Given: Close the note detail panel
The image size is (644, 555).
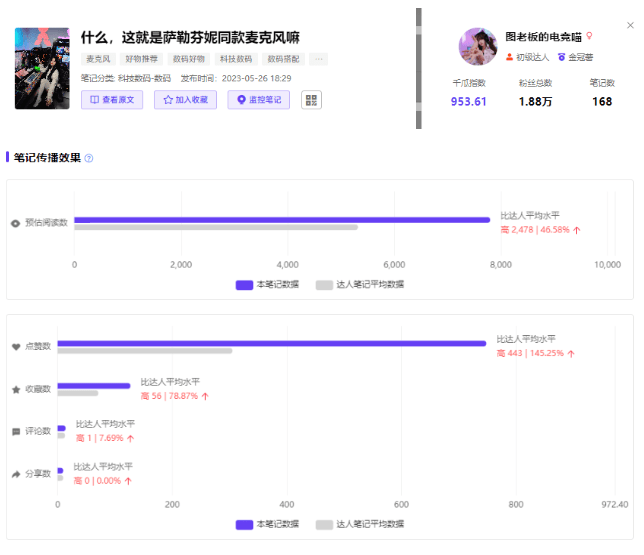Looking at the screenshot, I should click(x=630, y=25).
